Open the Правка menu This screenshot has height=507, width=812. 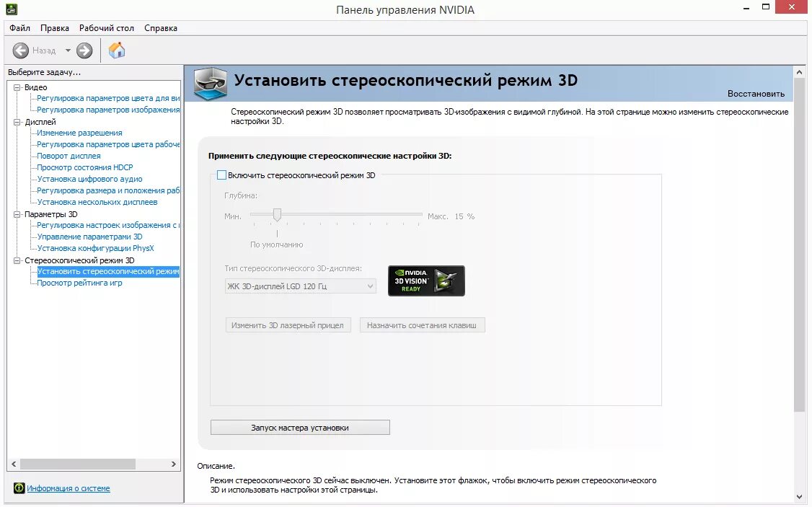[x=54, y=28]
